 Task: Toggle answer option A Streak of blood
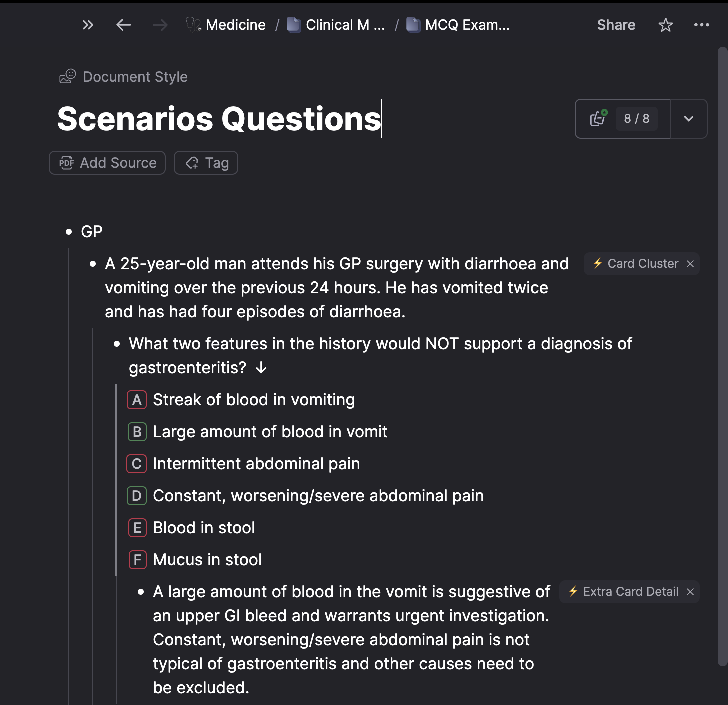click(137, 400)
